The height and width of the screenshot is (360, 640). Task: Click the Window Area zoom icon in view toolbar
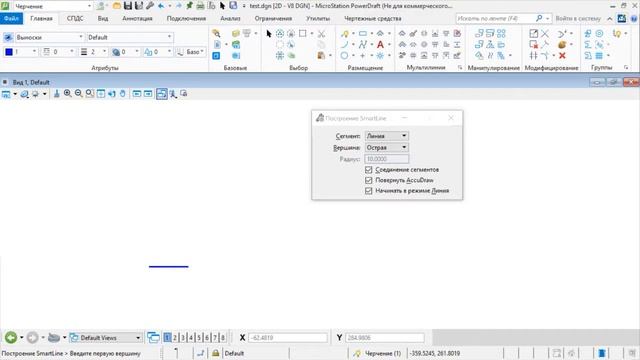(x=90, y=94)
